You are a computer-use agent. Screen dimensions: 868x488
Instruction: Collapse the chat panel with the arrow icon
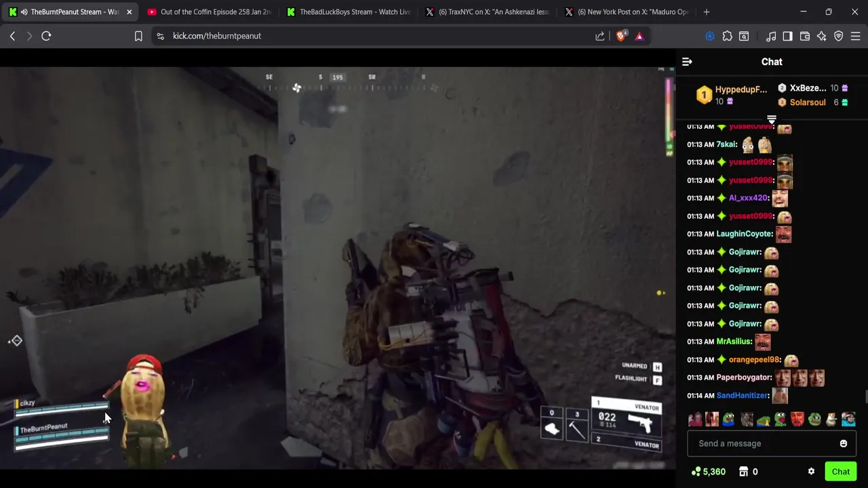tap(687, 62)
